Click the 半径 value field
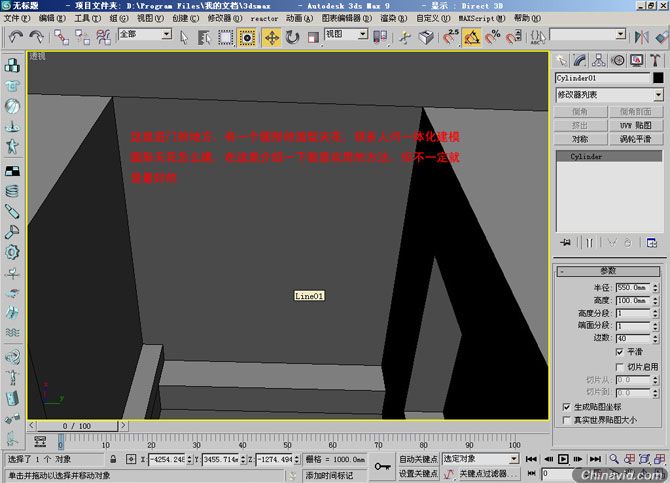This screenshot has height=483, width=670. (633, 288)
